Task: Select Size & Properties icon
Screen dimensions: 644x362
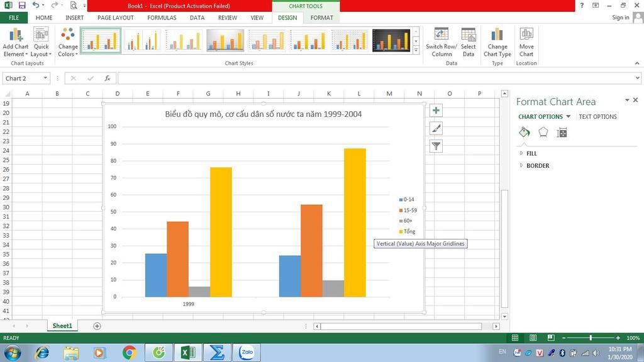Action: (x=562, y=133)
